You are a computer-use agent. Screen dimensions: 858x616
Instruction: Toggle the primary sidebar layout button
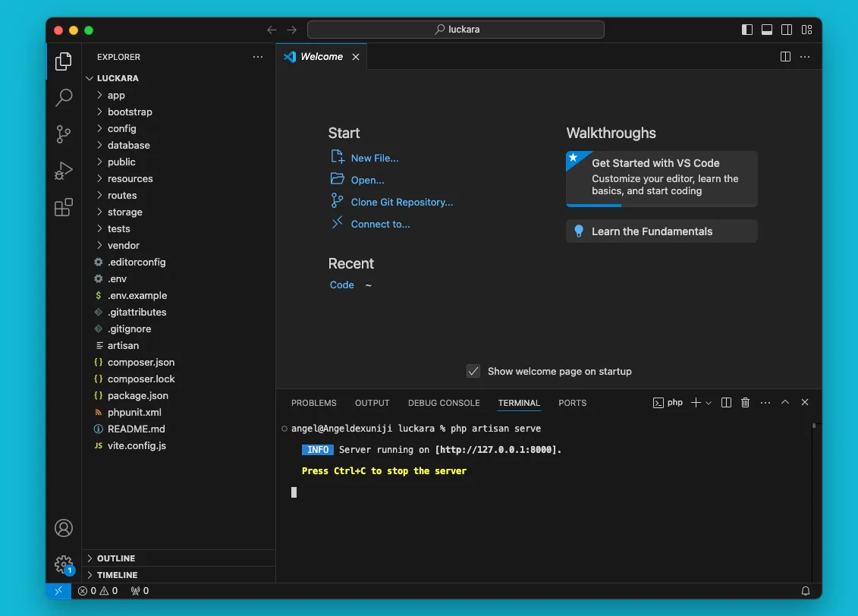[x=747, y=30]
